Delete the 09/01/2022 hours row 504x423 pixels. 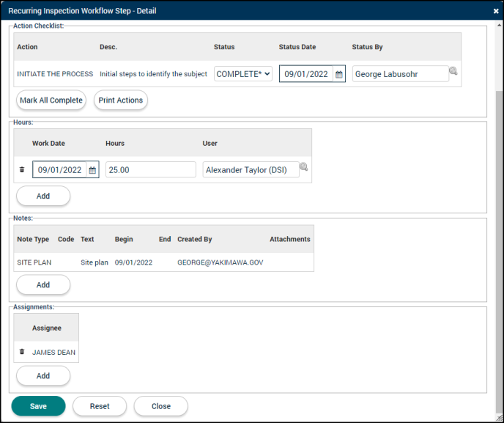pos(22,169)
